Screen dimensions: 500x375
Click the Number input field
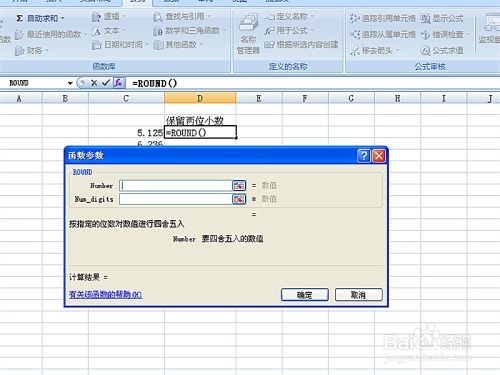click(176, 185)
